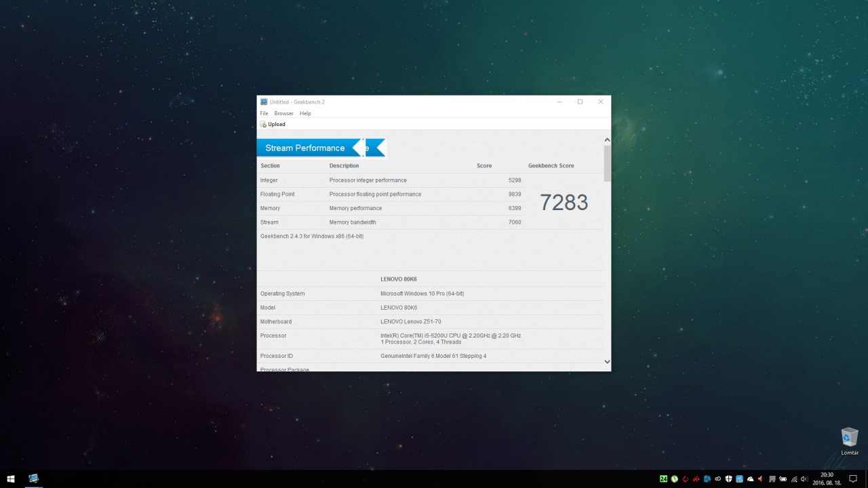
Task: Click the Geekbench window title icon
Action: point(264,102)
